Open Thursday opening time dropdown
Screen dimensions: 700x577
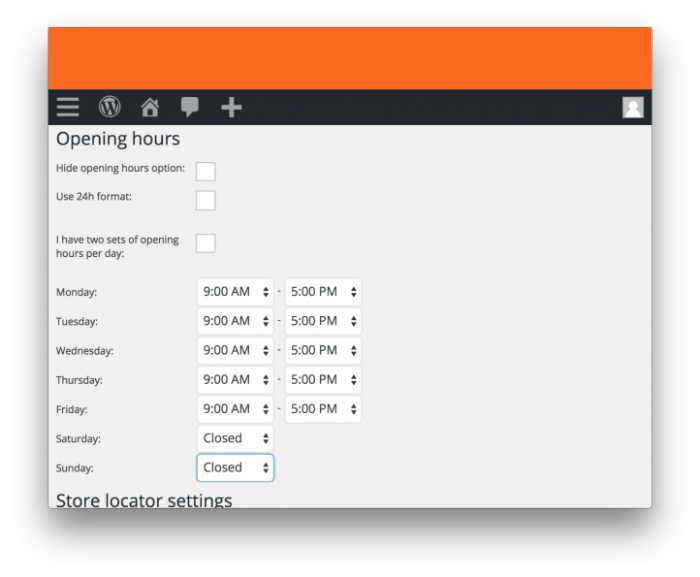235,380
